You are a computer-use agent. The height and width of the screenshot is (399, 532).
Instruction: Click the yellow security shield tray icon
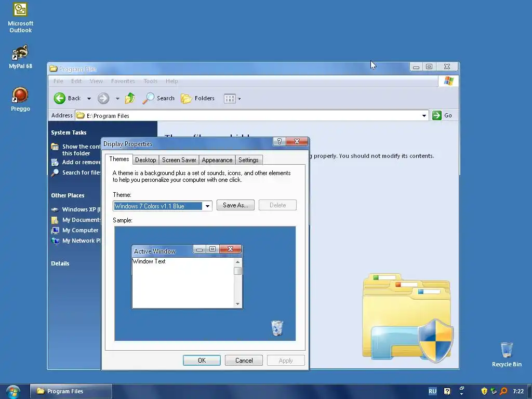coord(484,391)
